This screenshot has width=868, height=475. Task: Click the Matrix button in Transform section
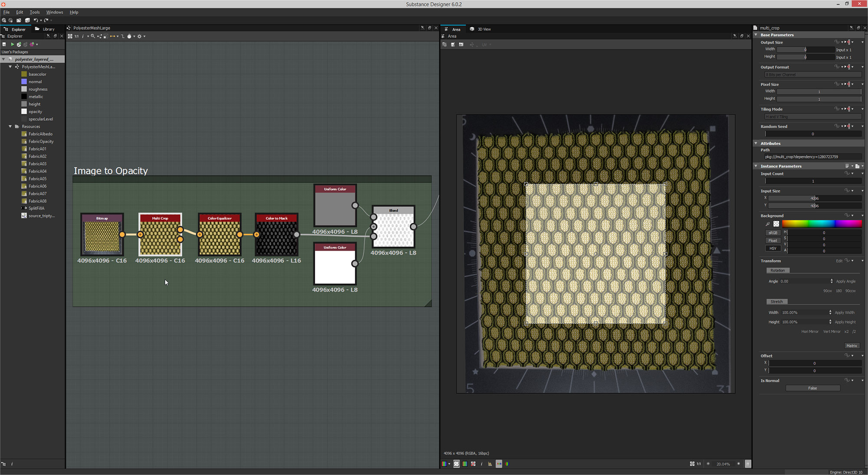click(x=852, y=346)
